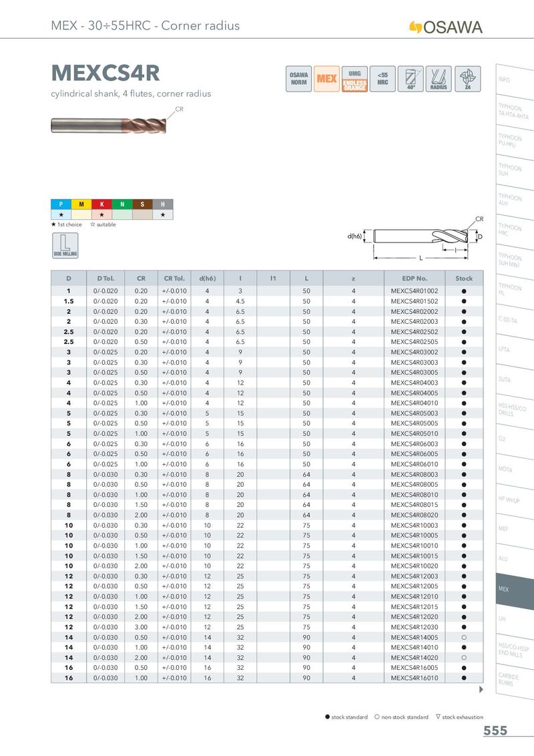Click the stock dot for MEXCS4R01002
Screen dimensions: 534x756
[x=464, y=291]
